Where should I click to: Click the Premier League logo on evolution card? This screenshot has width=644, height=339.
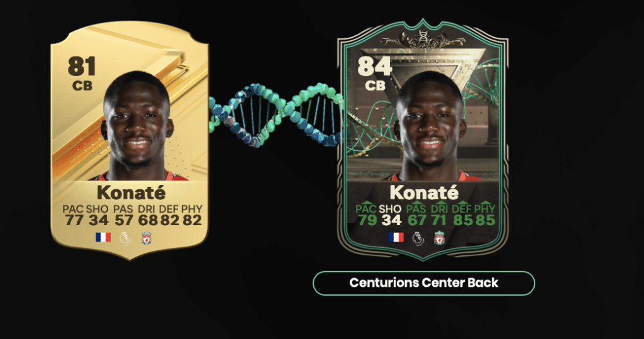click(x=418, y=238)
